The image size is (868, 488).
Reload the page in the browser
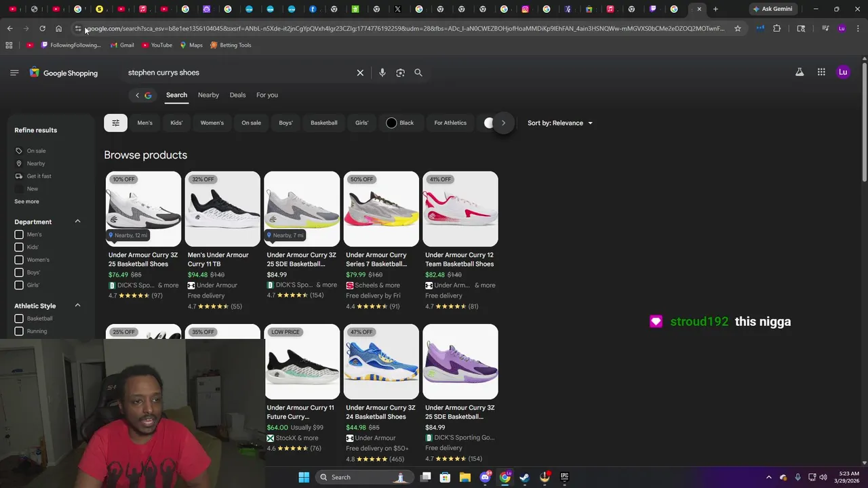(x=42, y=28)
